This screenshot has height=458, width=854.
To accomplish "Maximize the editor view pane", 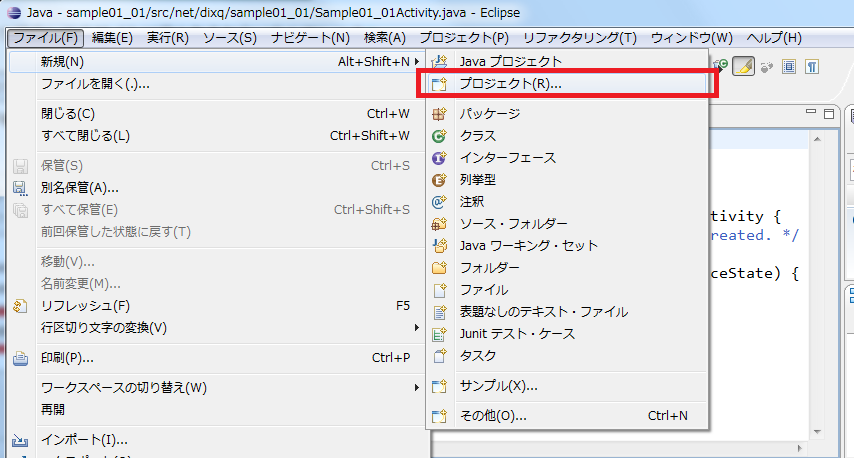I will click(829, 113).
